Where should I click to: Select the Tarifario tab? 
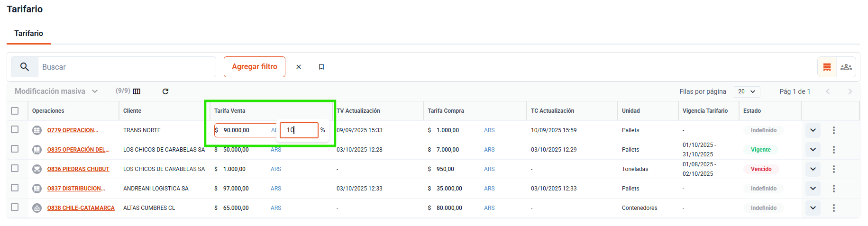(x=28, y=34)
